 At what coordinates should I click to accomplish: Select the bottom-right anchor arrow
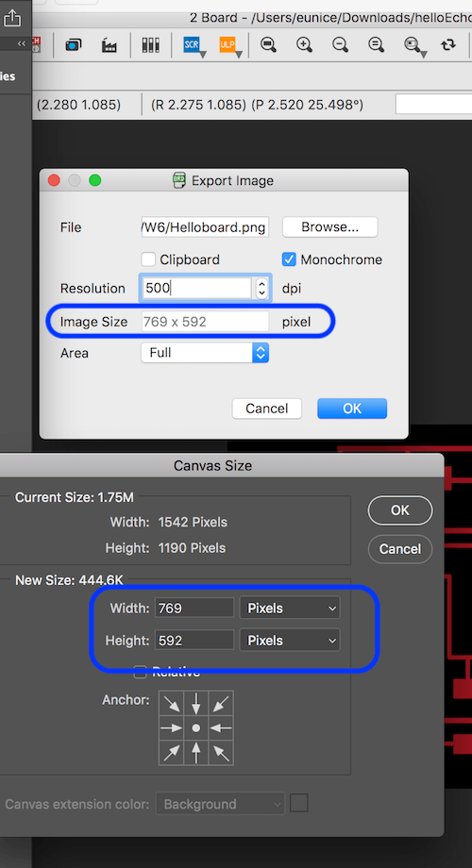(221, 753)
